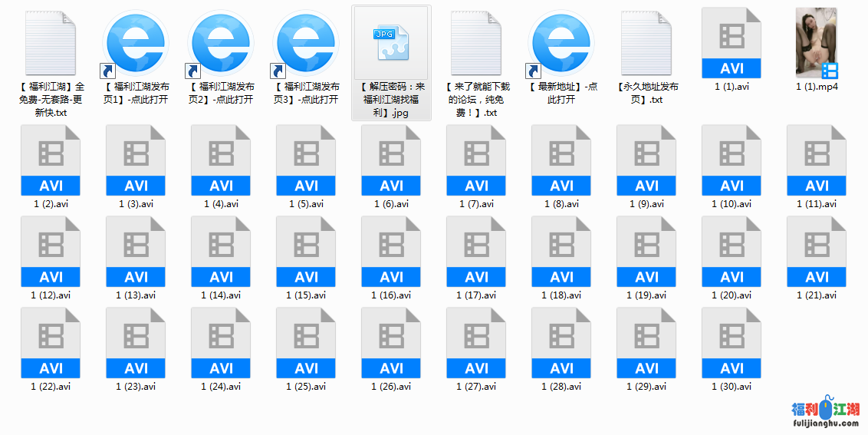Select the 1 (26).avi file icon

pyautogui.click(x=391, y=342)
